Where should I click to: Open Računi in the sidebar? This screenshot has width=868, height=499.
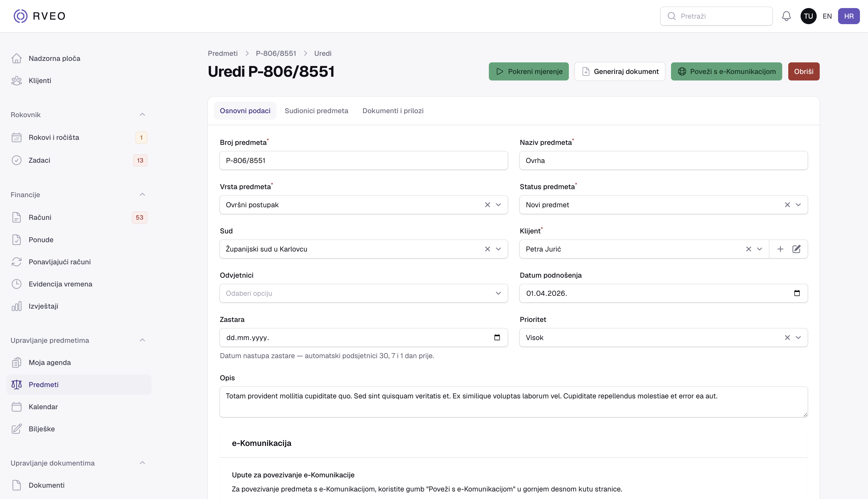(x=79, y=218)
